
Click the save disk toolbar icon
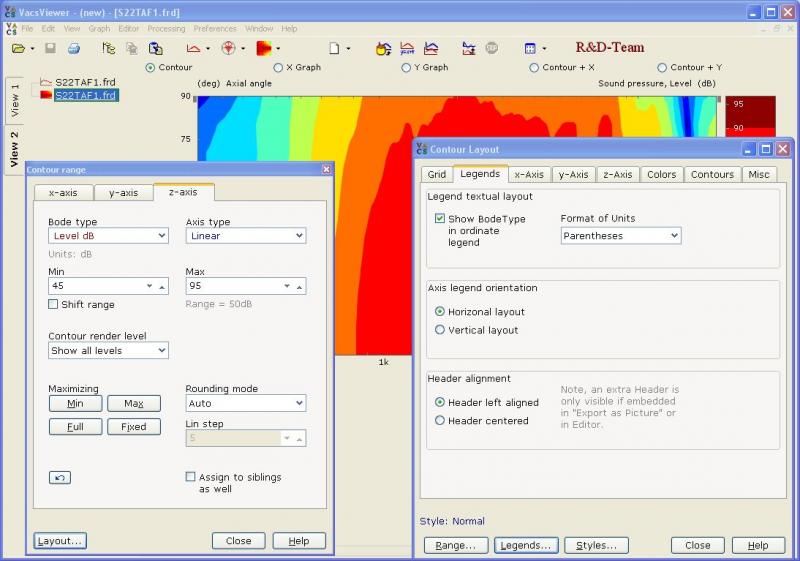[x=50, y=48]
